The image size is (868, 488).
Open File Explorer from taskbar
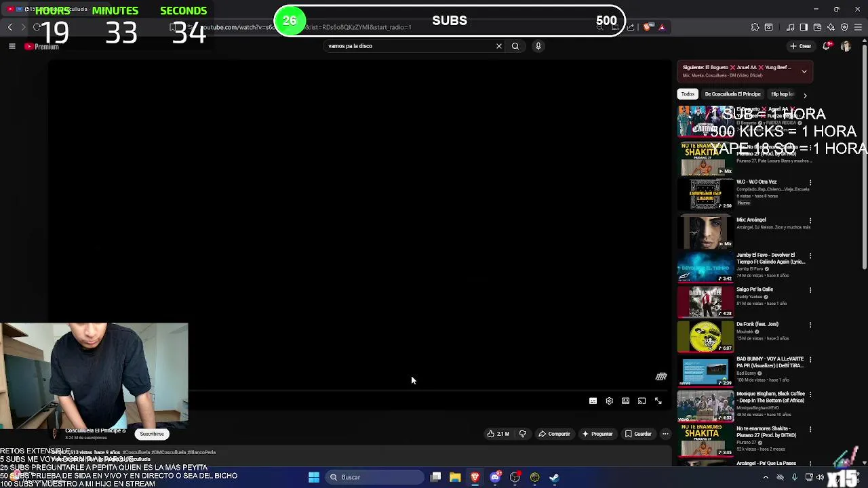pos(455,477)
